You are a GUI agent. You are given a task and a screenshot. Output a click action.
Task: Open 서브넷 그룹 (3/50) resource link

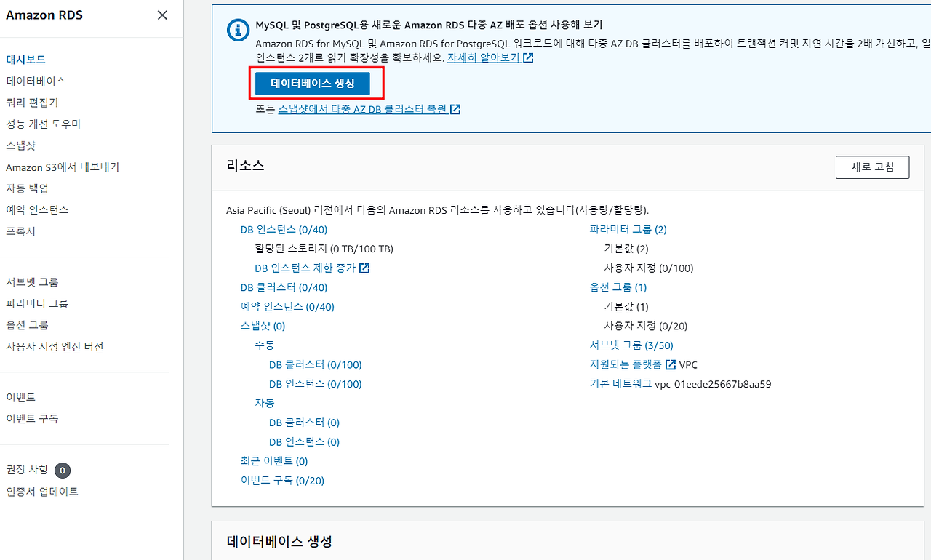(x=631, y=345)
